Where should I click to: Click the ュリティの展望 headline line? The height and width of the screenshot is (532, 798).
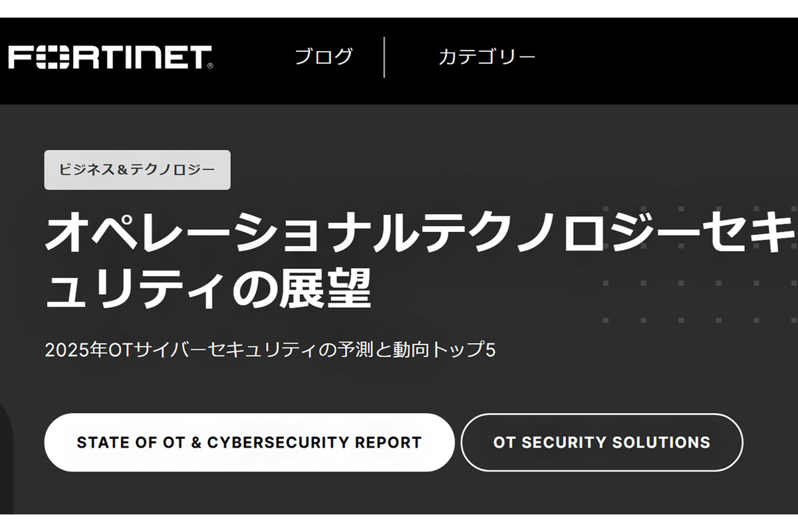[x=207, y=289]
